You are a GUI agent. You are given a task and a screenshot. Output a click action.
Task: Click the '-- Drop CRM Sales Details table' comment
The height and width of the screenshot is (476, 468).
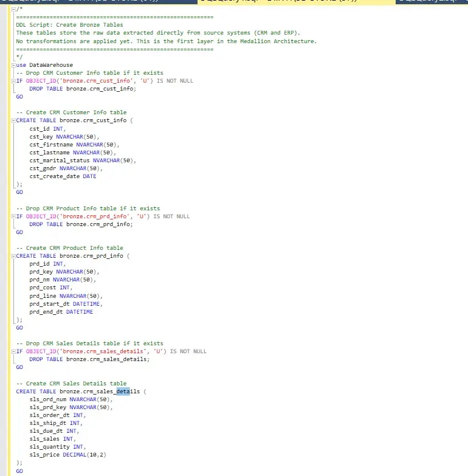tap(89, 343)
